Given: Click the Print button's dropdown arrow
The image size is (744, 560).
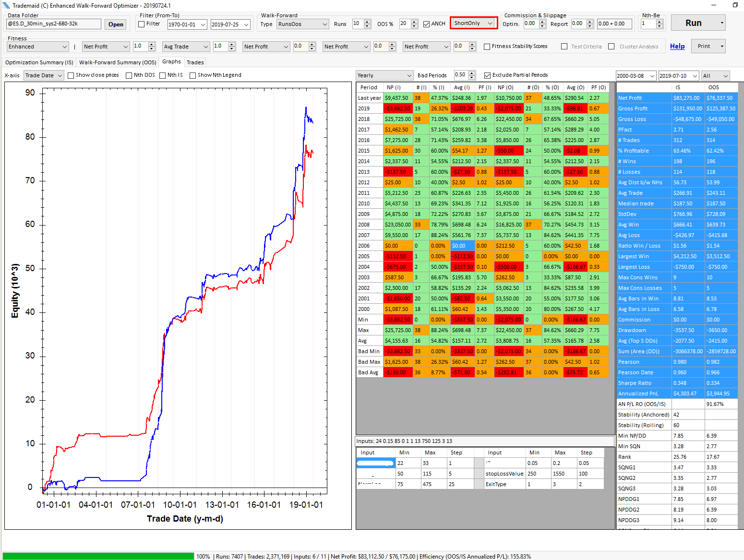Looking at the screenshot, I should [x=721, y=47].
